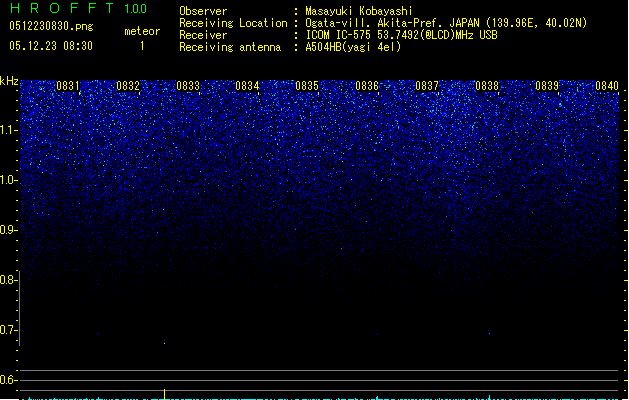Select the file name 0512230830.png
Screen dimensions: 629x400
(51, 26)
